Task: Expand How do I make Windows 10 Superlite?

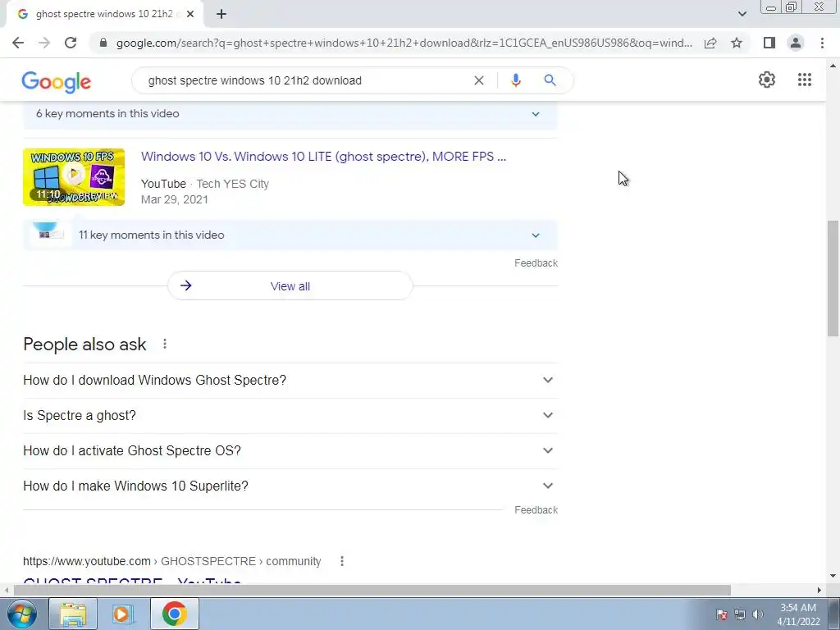Action: point(290,486)
